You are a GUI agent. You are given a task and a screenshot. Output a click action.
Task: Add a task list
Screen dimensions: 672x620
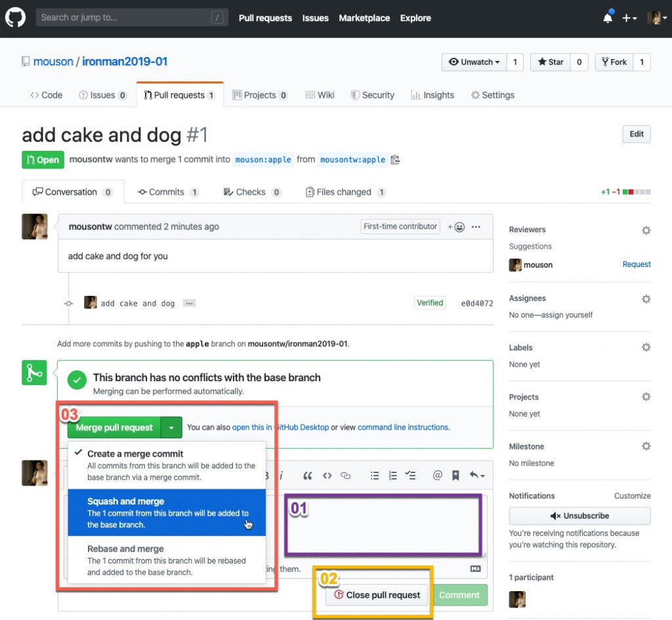pos(410,476)
